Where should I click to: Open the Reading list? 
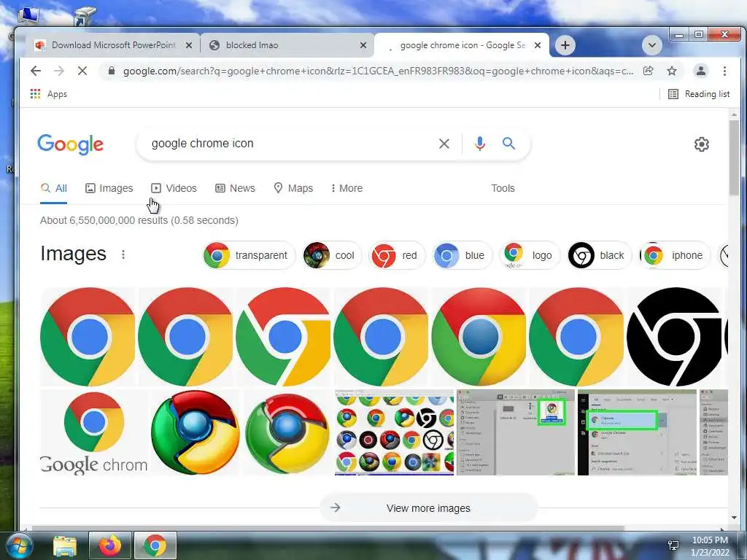point(699,94)
